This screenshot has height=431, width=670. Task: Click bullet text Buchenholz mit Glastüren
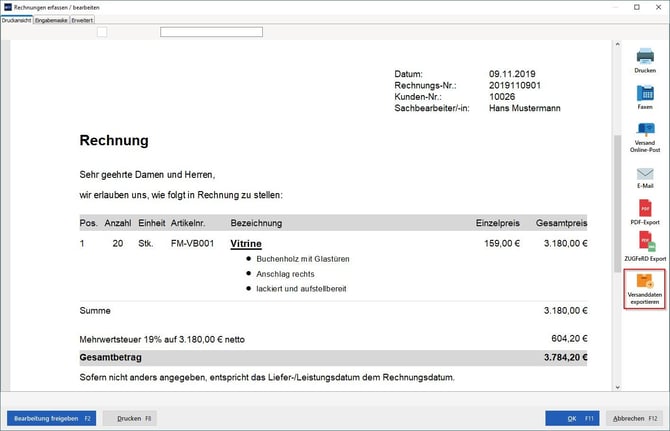(303, 259)
